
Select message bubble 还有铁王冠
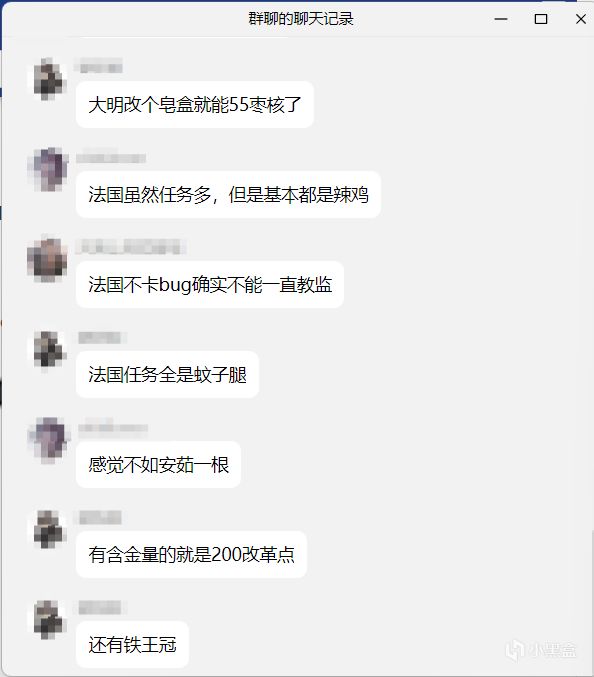133,645
